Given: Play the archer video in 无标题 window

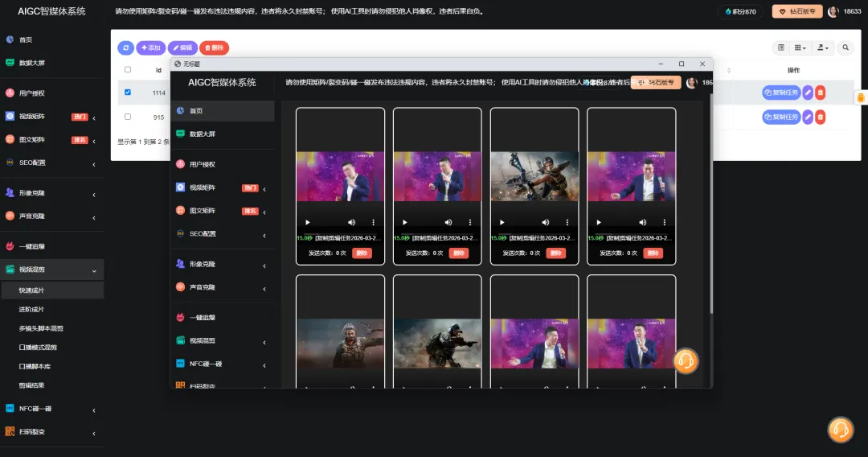Looking at the screenshot, I should pyautogui.click(x=502, y=222).
